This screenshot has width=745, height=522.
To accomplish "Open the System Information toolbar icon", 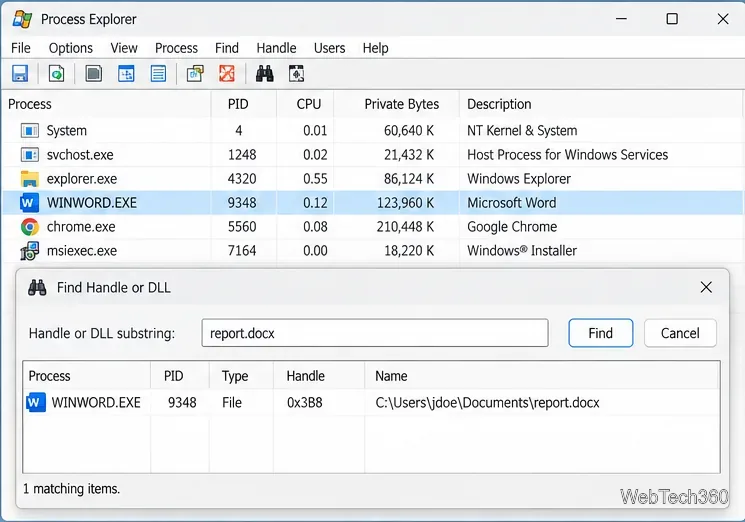I will point(93,74).
